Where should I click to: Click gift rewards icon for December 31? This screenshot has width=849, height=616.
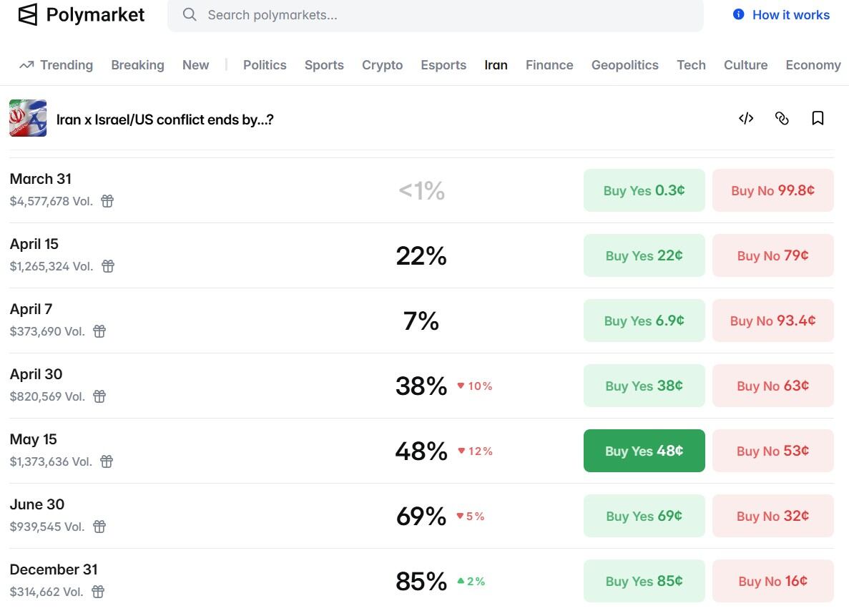pyautogui.click(x=98, y=592)
